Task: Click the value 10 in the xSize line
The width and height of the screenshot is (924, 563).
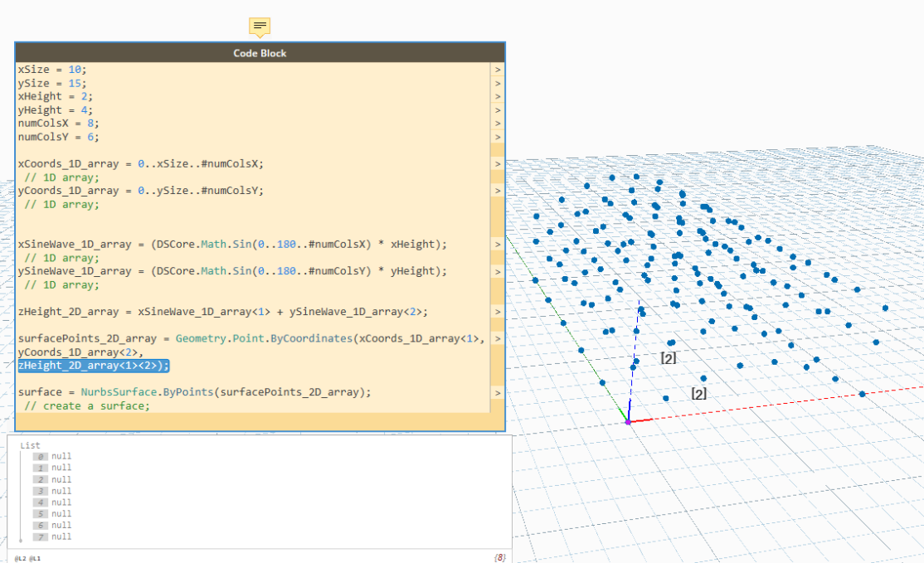Action: click(76, 70)
